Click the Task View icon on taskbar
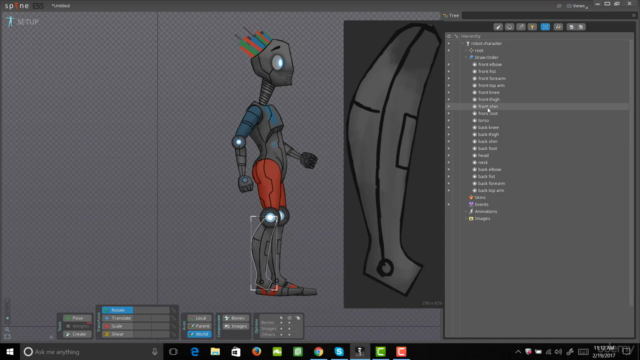Viewport: 640px width, 360px height. point(173,351)
